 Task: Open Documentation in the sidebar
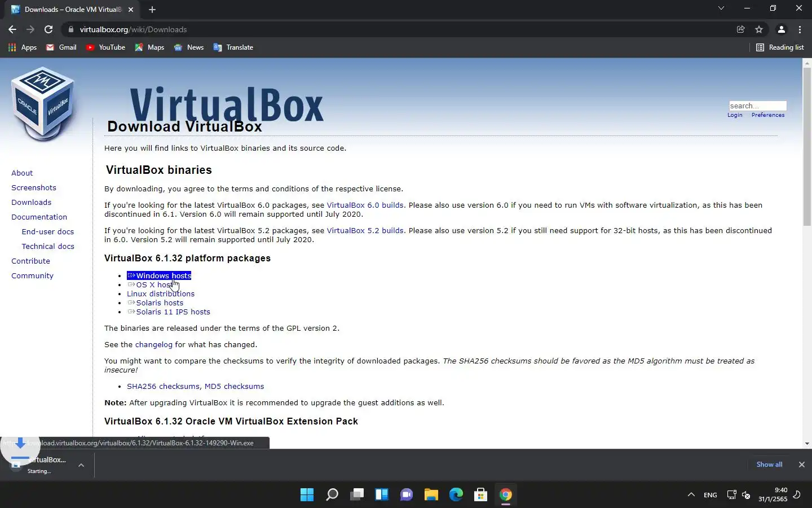(39, 217)
